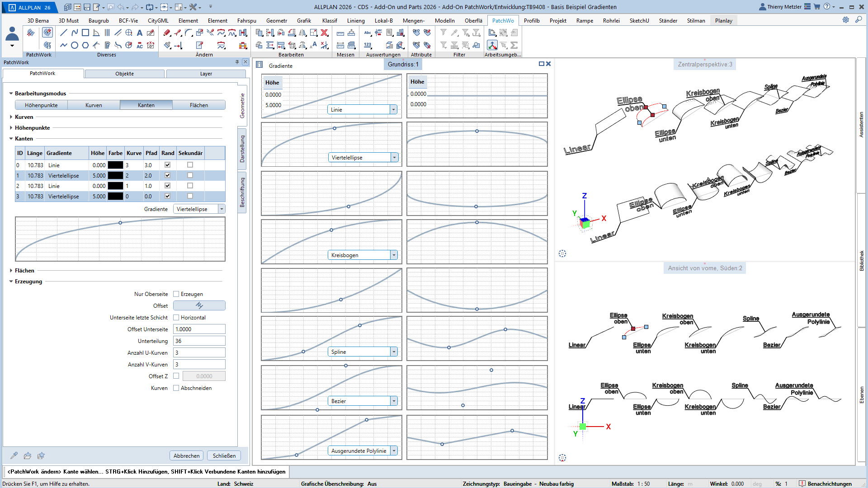The height and width of the screenshot is (488, 868).
Task: Click the Text tool icon
Action: click(140, 33)
